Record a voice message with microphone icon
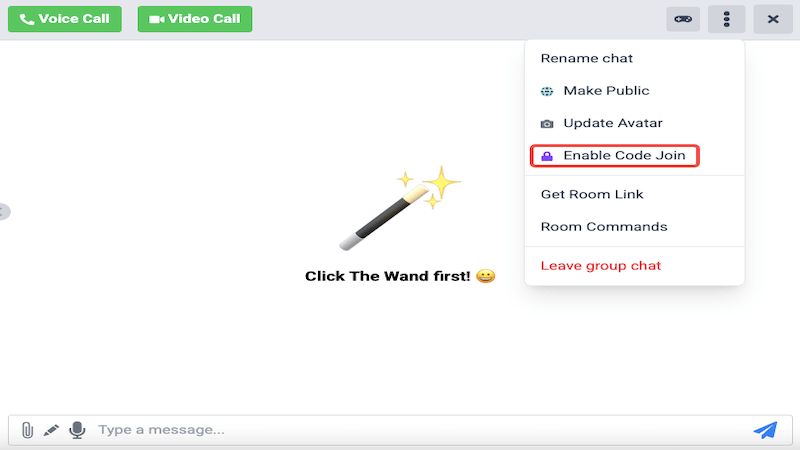800x450 pixels. point(77,430)
